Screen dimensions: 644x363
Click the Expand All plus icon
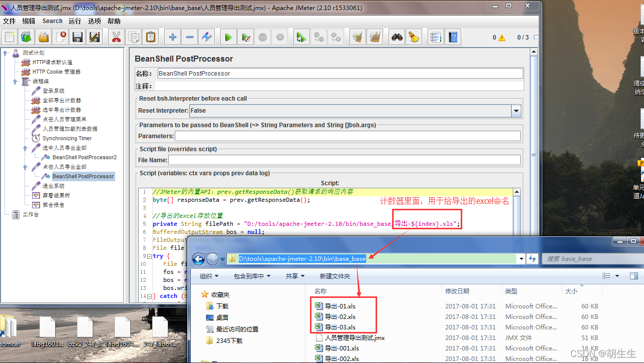click(x=173, y=37)
